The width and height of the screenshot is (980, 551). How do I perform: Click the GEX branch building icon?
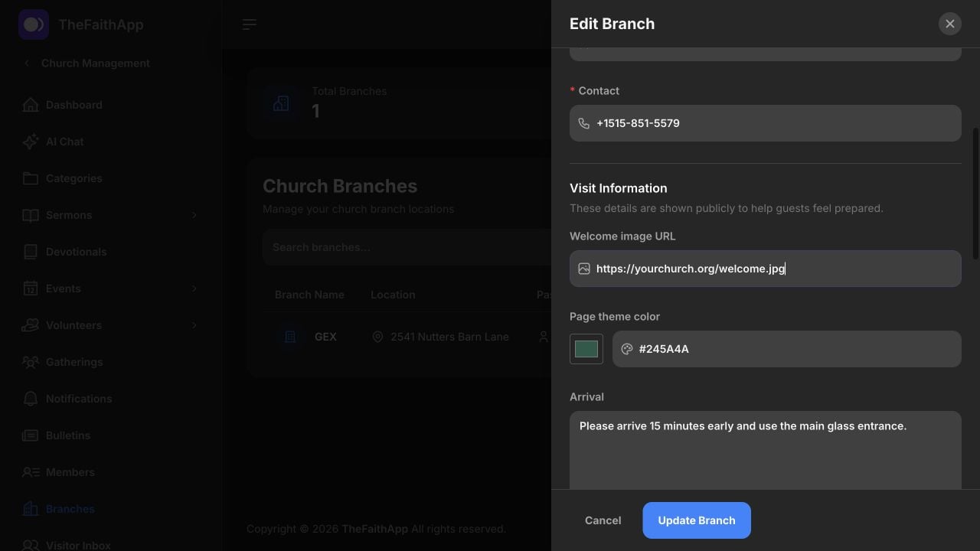click(290, 337)
